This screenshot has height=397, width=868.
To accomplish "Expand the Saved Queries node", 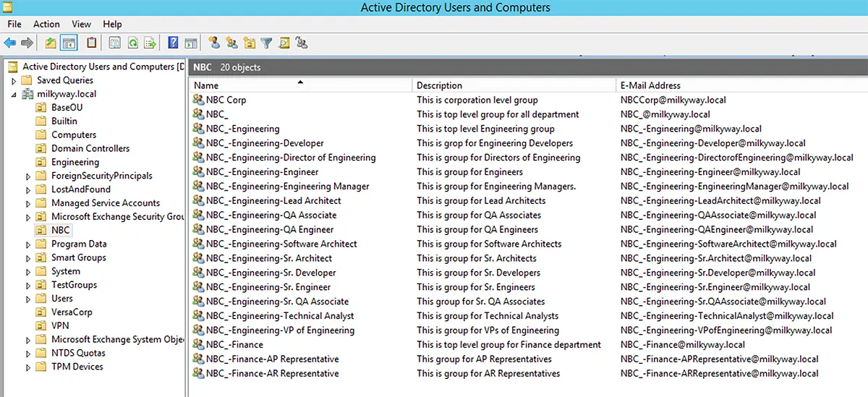I will click(13, 80).
